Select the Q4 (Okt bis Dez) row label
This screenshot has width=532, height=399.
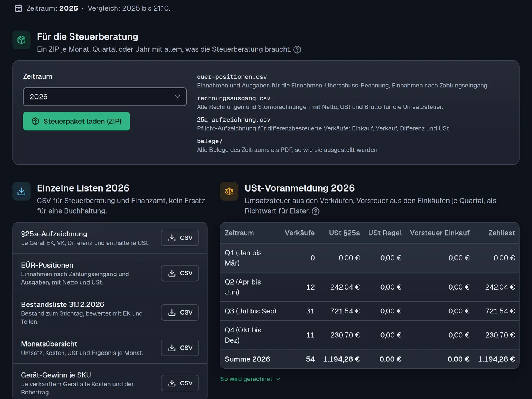click(243, 335)
